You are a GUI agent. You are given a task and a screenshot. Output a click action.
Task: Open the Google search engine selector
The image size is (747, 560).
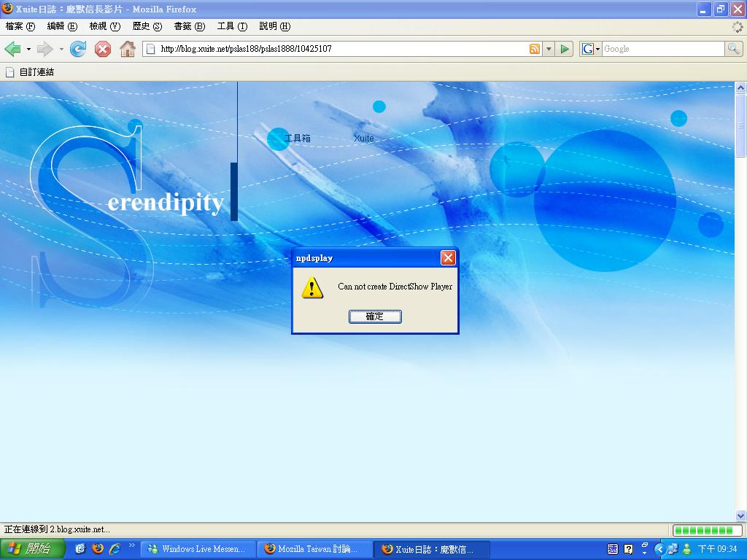(591, 49)
